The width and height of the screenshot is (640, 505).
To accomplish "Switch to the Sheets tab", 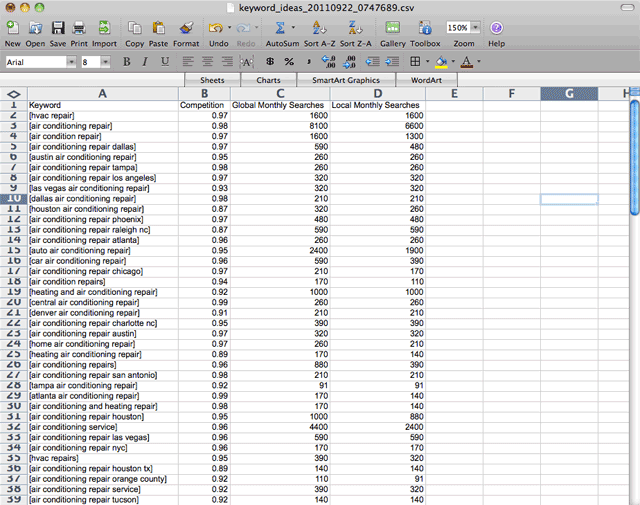I will [x=212, y=80].
